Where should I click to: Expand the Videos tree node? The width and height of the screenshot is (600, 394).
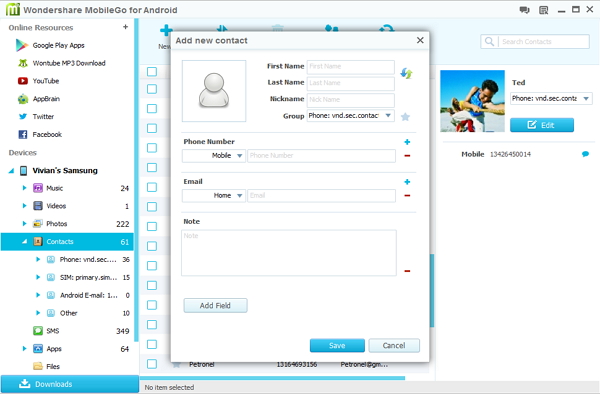24,206
